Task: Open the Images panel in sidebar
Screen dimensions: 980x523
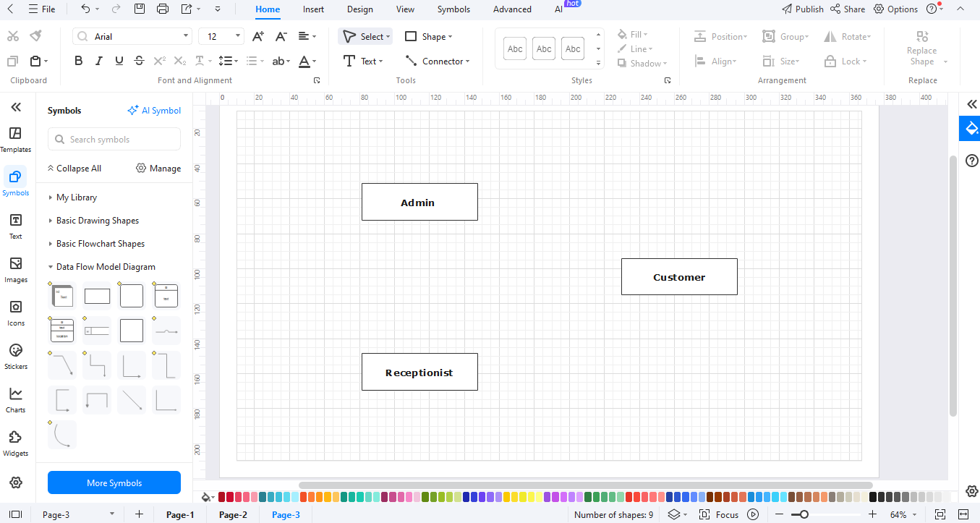Action: point(16,269)
